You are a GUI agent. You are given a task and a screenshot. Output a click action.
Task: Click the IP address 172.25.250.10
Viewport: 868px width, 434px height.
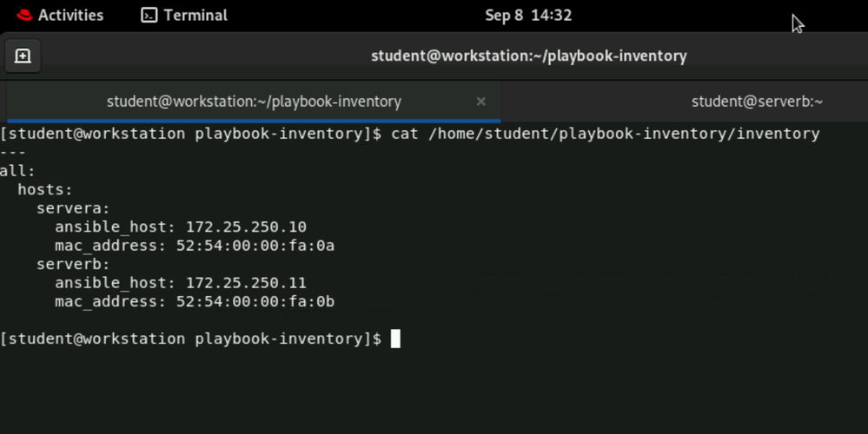[x=246, y=227]
